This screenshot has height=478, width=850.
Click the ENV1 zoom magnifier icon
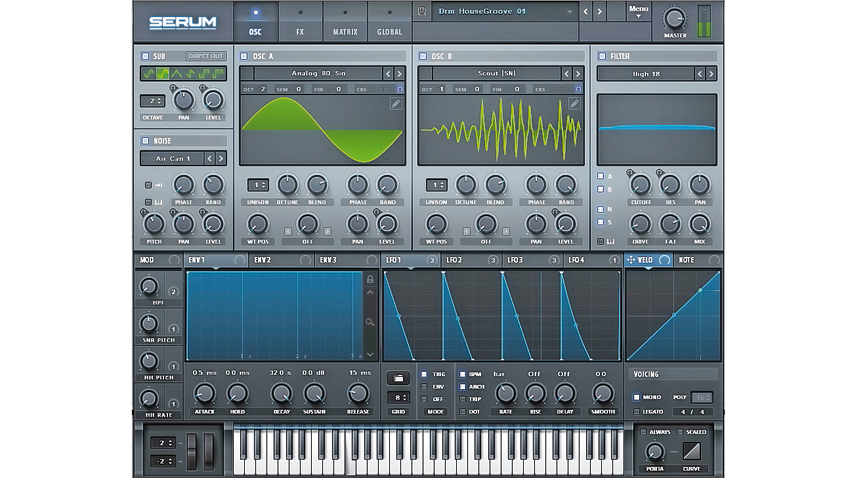[370, 322]
